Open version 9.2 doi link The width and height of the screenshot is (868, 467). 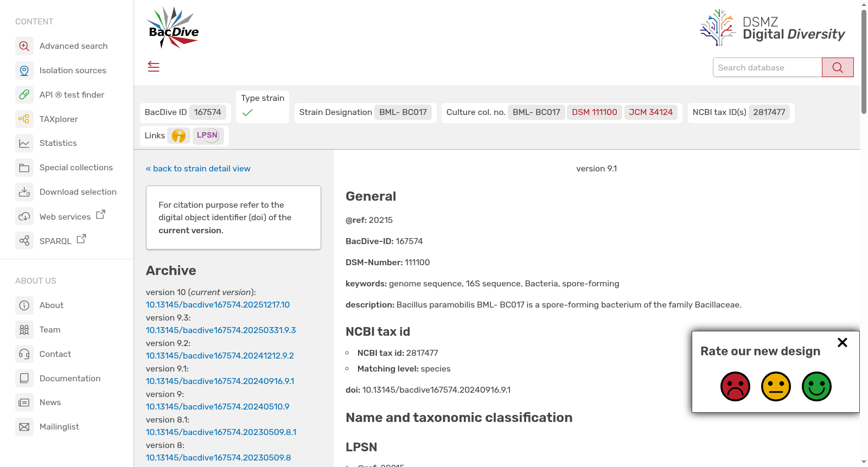pyautogui.click(x=220, y=356)
